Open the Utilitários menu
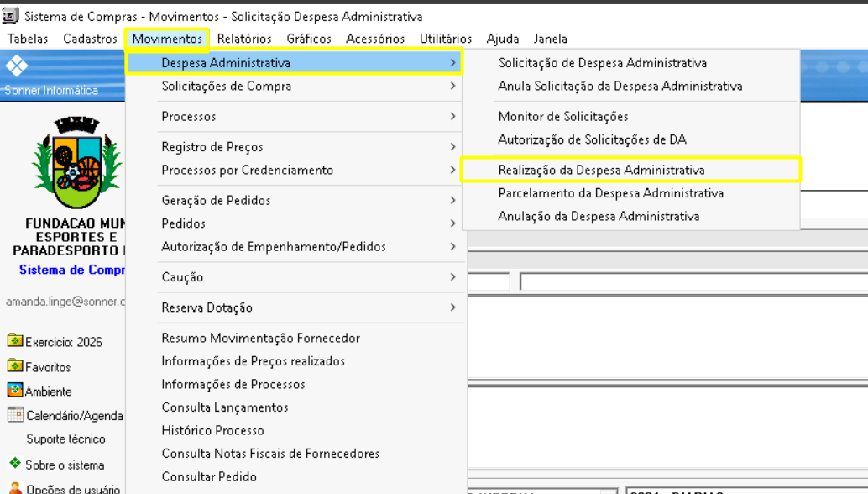Screen dimensions: 868x494 (446, 39)
